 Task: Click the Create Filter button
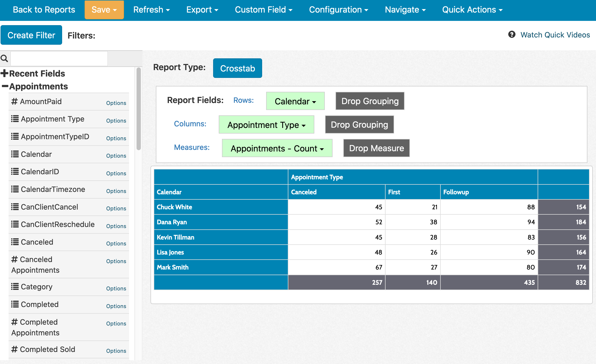point(31,35)
